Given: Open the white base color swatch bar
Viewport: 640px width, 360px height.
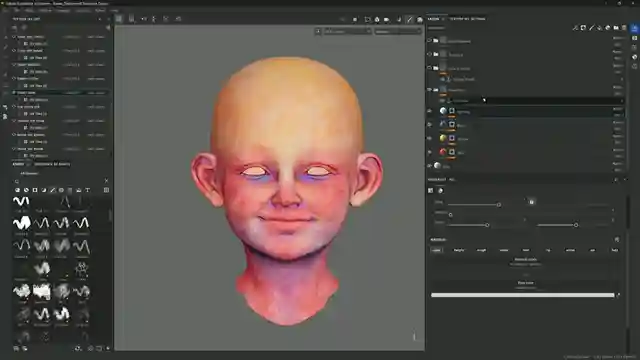Looking at the screenshot, I should (x=522, y=295).
